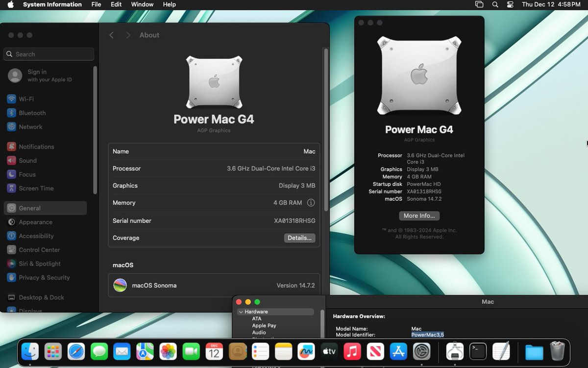Open Screen Time settings
This screenshot has height=368, width=588.
[x=45, y=188]
